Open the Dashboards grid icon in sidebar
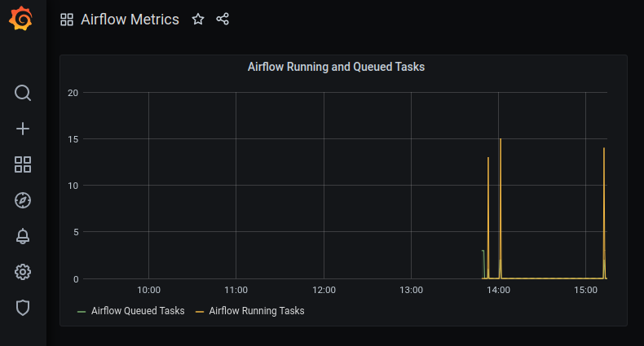The height and width of the screenshot is (346, 644). pos(23,164)
